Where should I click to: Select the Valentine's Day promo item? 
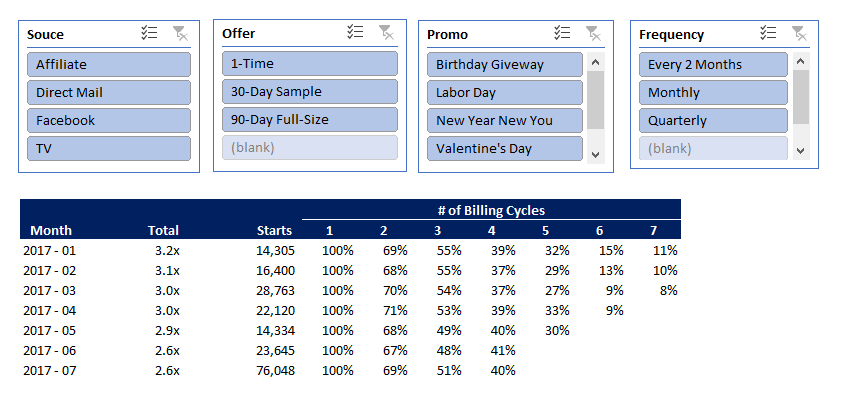tap(505, 149)
